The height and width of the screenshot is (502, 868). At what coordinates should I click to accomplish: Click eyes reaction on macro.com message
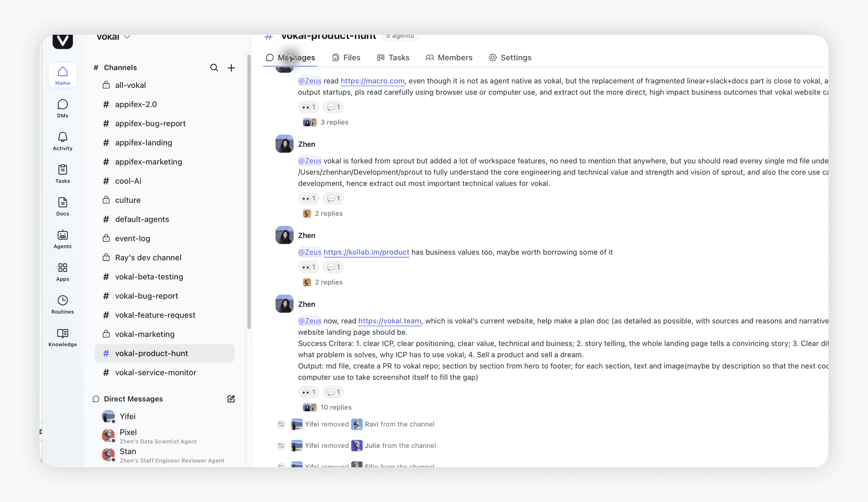[309, 107]
